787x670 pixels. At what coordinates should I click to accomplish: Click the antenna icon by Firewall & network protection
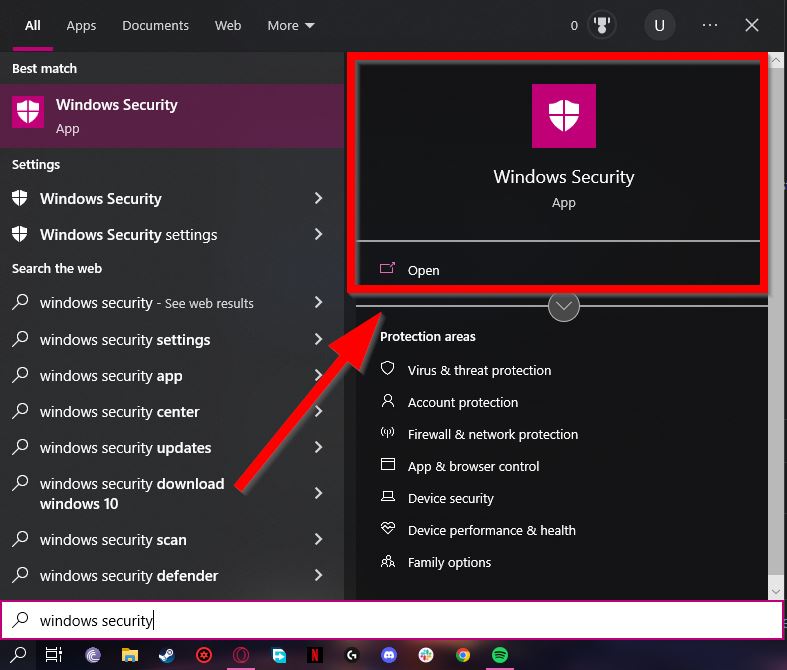(387, 433)
